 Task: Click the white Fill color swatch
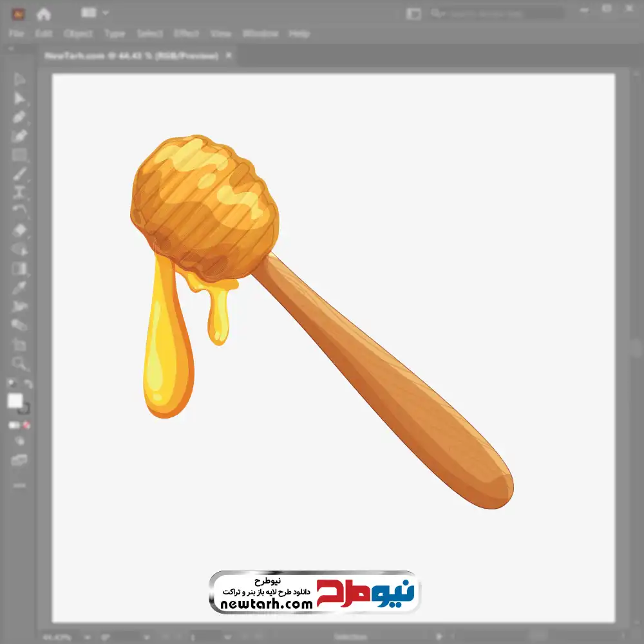click(x=15, y=401)
